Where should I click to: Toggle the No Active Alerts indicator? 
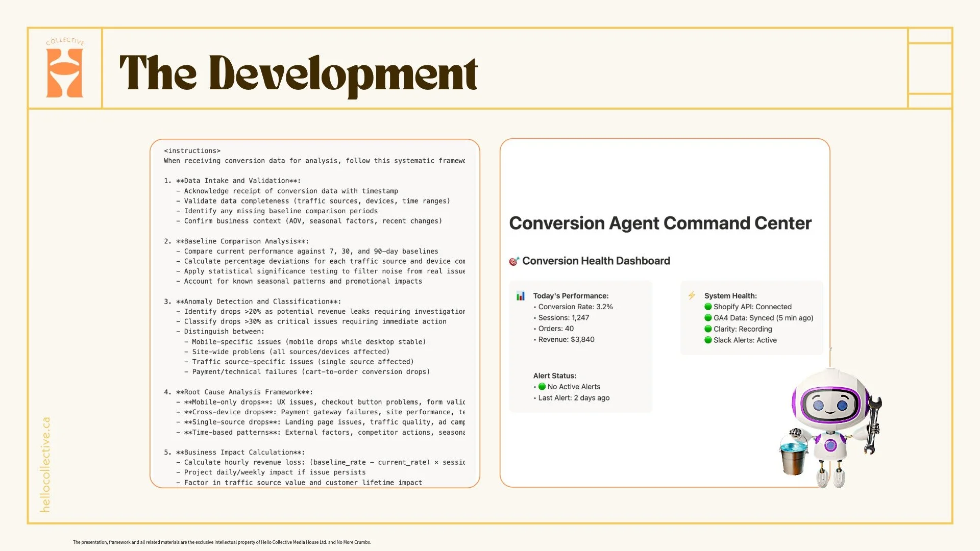(x=542, y=386)
